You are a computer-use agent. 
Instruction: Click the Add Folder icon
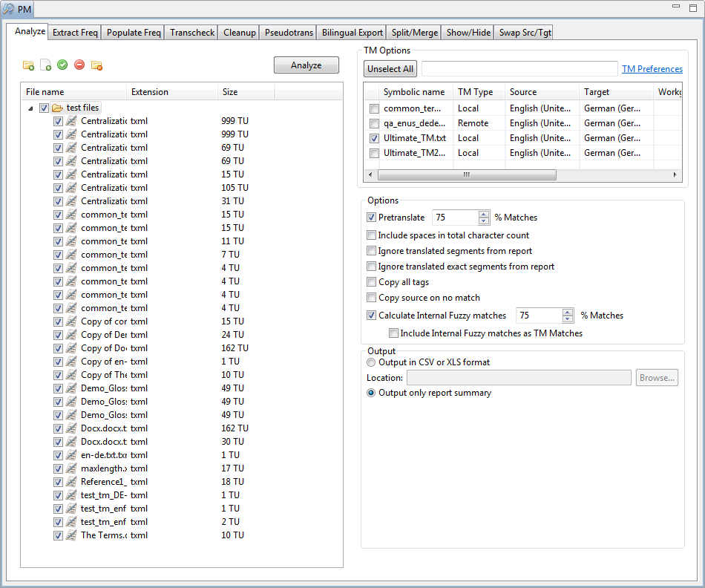[x=28, y=65]
